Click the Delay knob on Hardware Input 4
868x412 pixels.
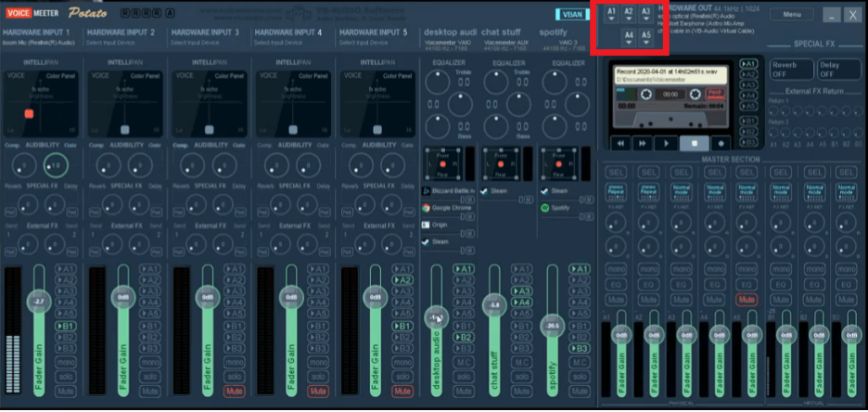pos(307,204)
